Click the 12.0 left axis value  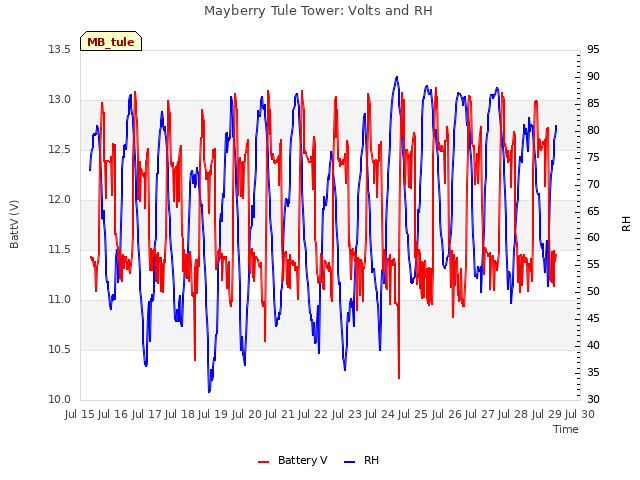click(x=60, y=200)
